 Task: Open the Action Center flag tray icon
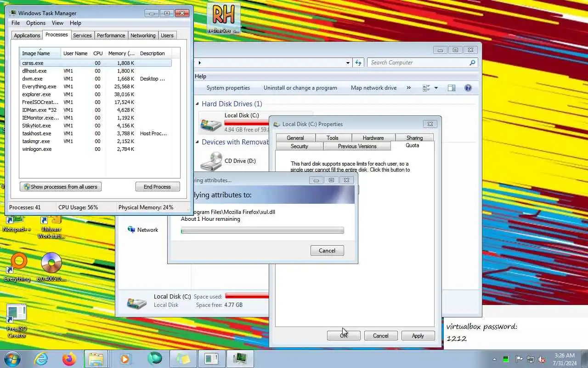pos(519,359)
